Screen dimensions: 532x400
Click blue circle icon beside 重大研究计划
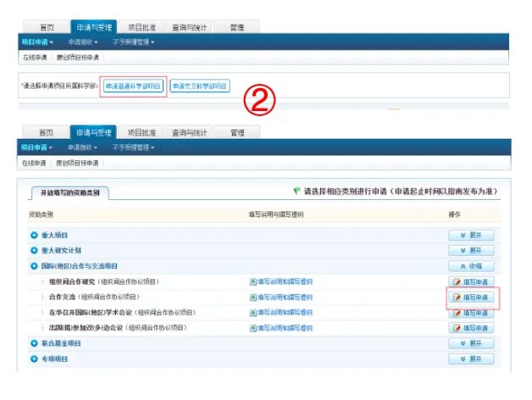click(34, 250)
